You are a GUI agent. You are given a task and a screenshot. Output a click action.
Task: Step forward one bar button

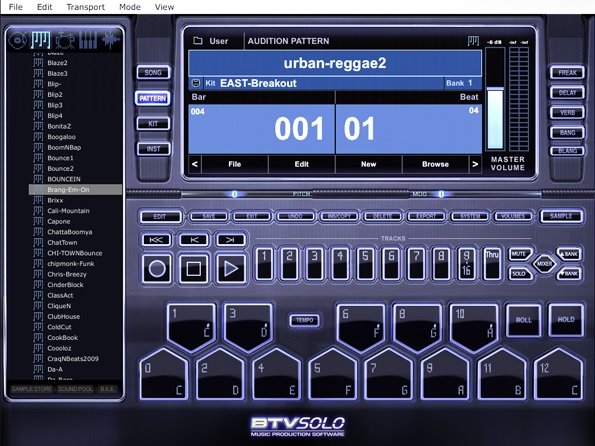pos(231,240)
